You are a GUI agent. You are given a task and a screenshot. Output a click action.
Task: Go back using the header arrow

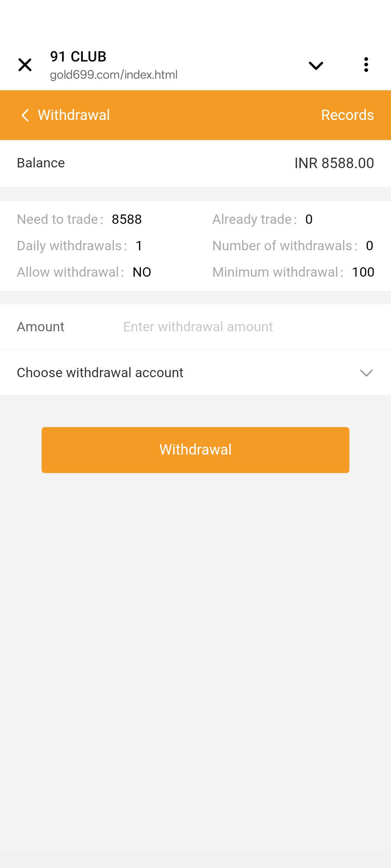coord(25,115)
